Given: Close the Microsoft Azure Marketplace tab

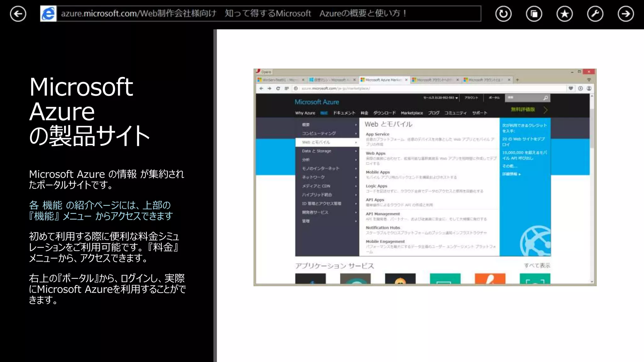Looking at the screenshot, I should [406, 80].
